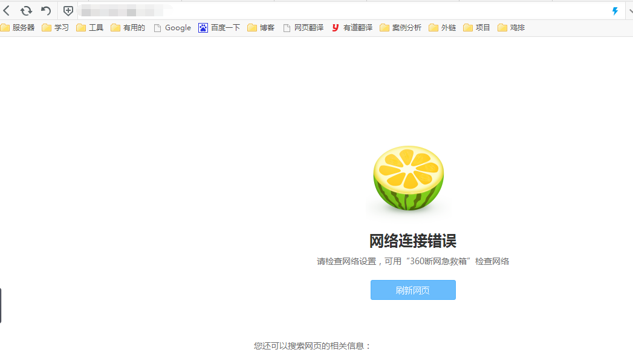The width and height of the screenshot is (633, 364).
Task: Open the 有用的 bookmark folder
Action: point(128,28)
